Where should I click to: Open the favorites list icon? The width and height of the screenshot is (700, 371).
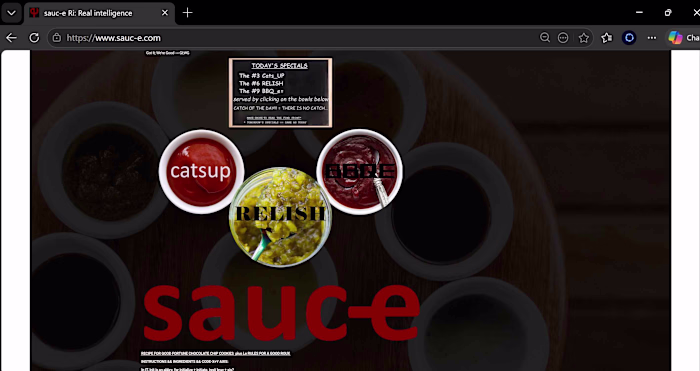click(606, 38)
